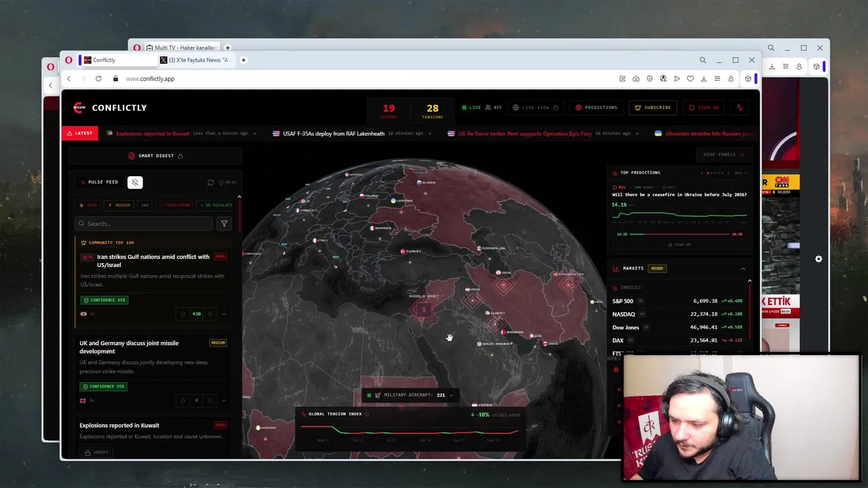Switch to the Multi TV tab in back window
This screenshot has width=868, height=488.
click(x=180, y=47)
